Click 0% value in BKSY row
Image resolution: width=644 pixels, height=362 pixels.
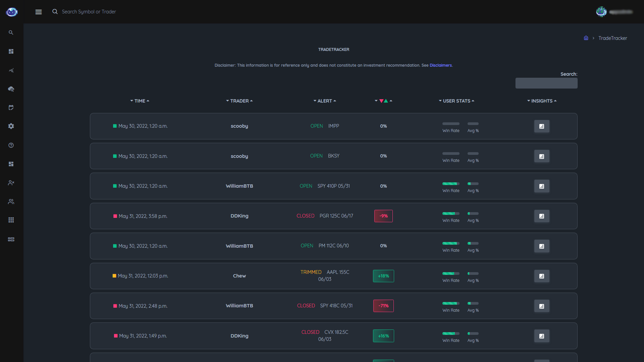383,156
